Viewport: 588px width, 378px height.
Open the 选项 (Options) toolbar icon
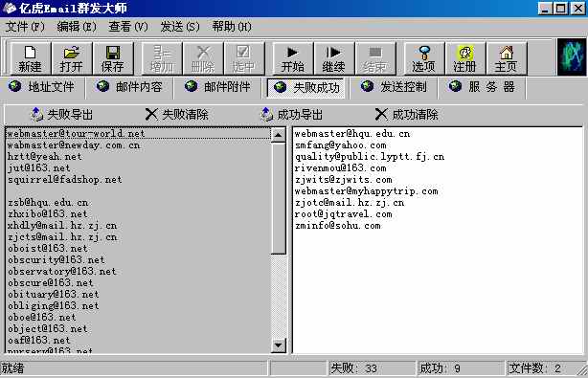click(x=424, y=58)
